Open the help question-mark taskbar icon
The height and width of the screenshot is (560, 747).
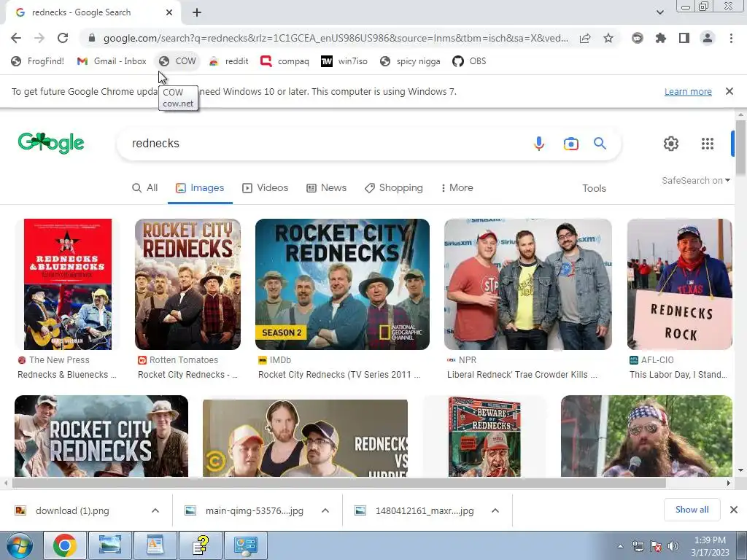[201, 545]
